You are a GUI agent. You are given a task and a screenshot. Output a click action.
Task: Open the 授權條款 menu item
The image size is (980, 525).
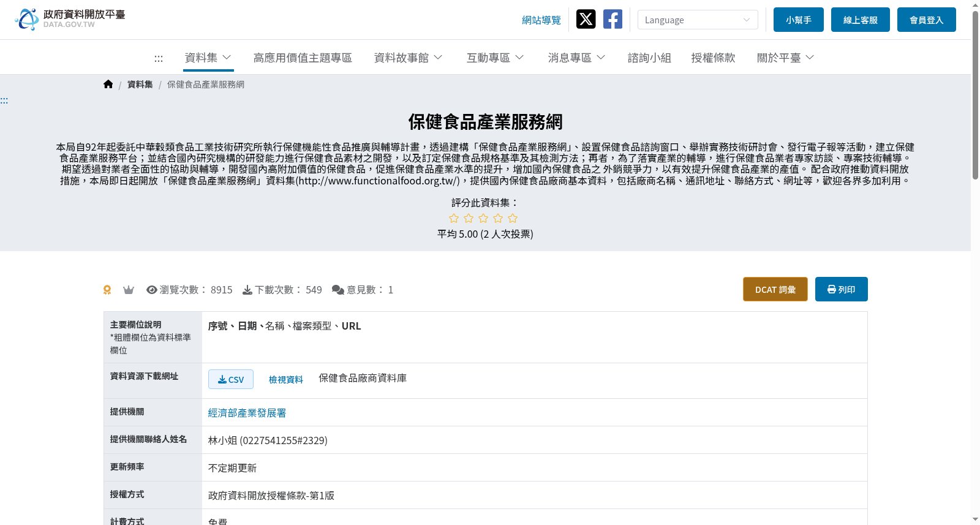pyautogui.click(x=713, y=58)
